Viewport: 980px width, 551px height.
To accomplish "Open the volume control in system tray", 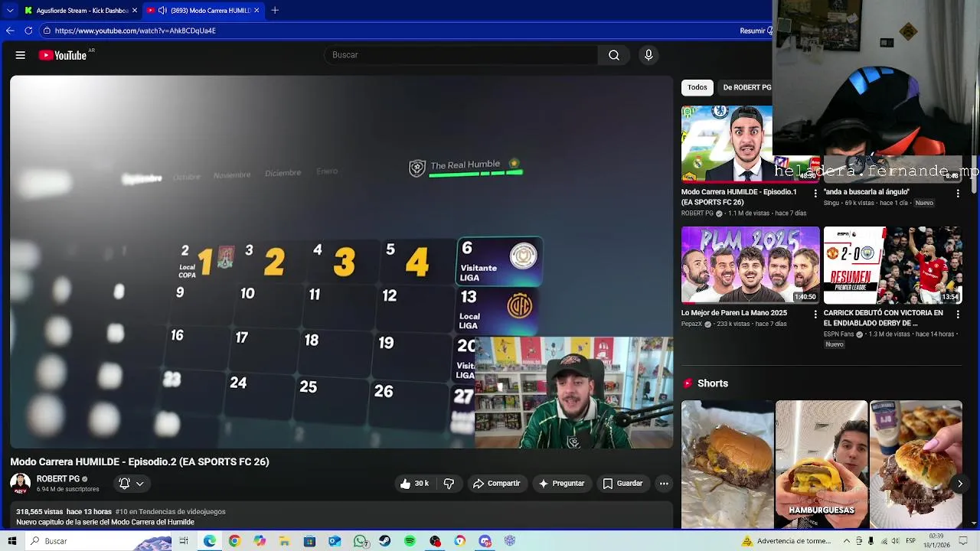I will 895,541.
